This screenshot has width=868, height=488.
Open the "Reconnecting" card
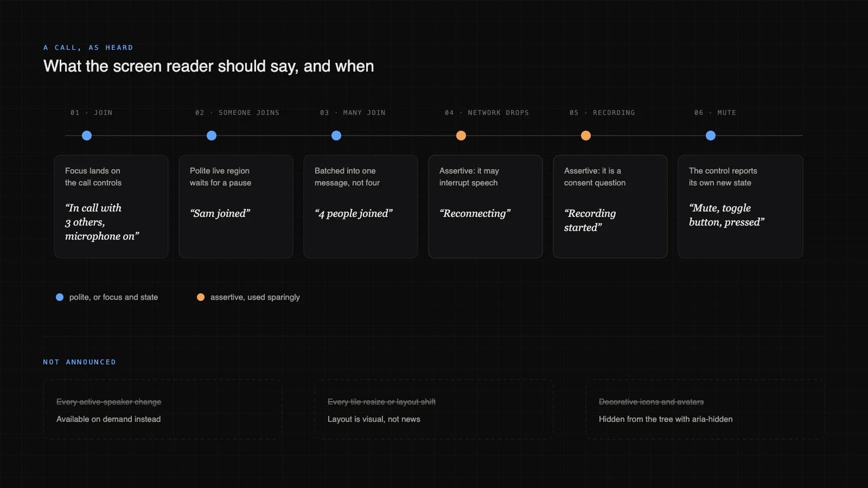tap(486, 207)
